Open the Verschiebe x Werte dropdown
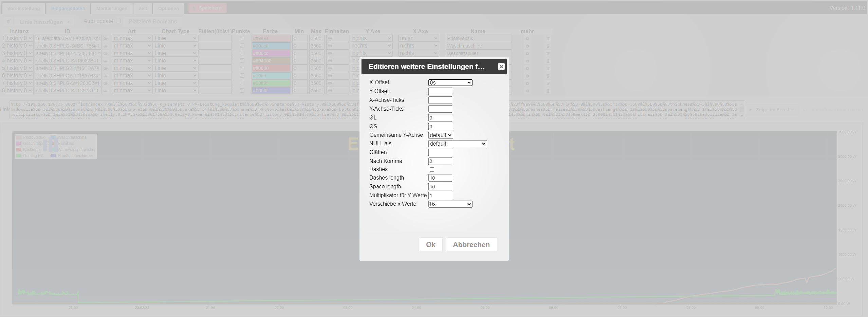This screenshot has height=317, width=868. pyautogui.click(x=450, y=204)
